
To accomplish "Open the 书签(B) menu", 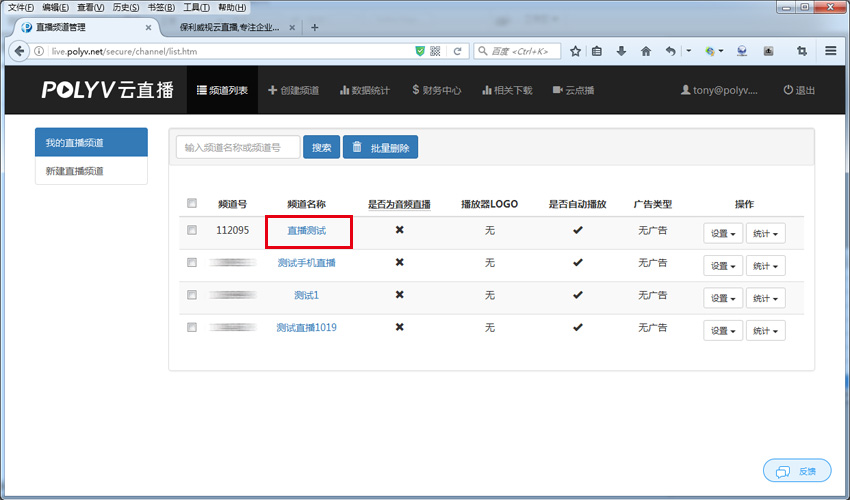I will point(161,7).
